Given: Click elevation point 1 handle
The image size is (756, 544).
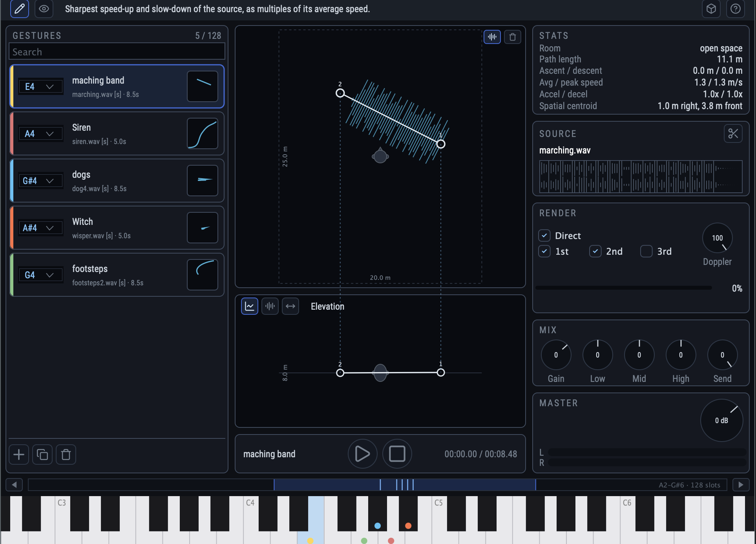Looking at the screenshot, I should tap(441, 372).
